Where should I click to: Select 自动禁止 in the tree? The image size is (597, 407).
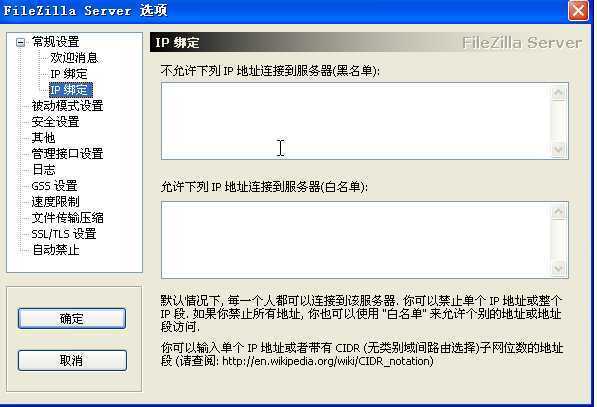tap(55, 250)
